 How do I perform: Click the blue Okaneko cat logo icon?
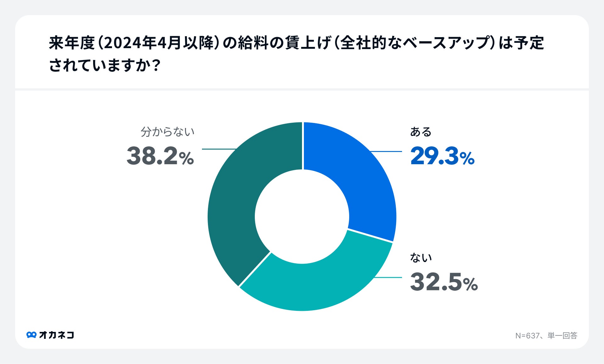31,335
